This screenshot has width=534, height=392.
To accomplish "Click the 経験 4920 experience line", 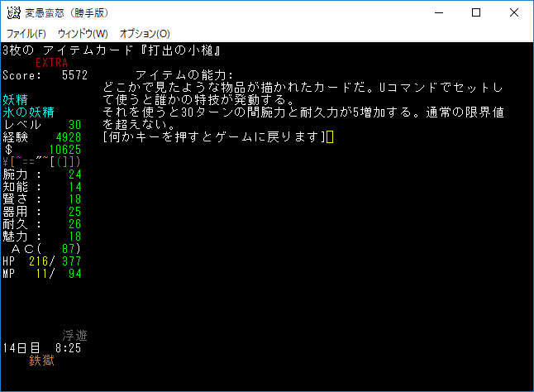I will [x=42, y=137].
